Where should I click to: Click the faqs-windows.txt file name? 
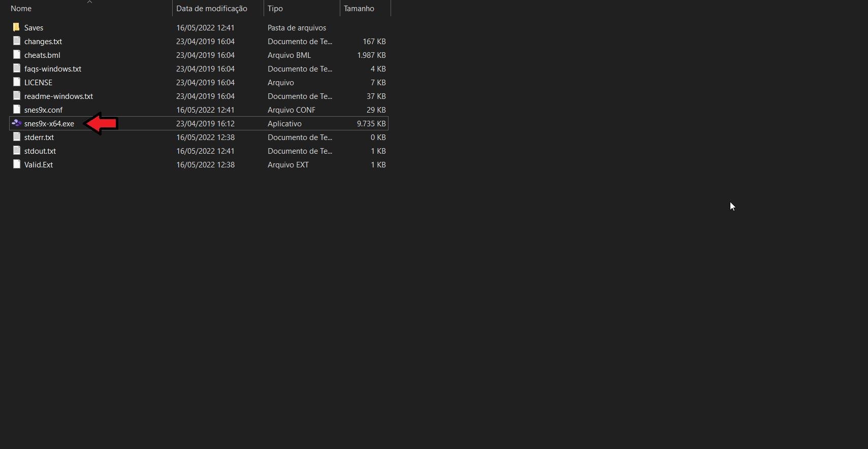pos(53,69)
